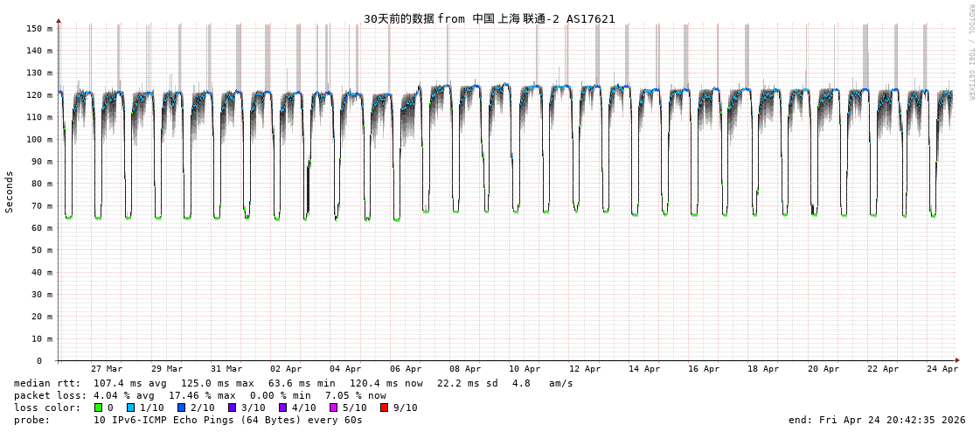
Task: Click the graph title with AS17621
Action: click(489, 18)
